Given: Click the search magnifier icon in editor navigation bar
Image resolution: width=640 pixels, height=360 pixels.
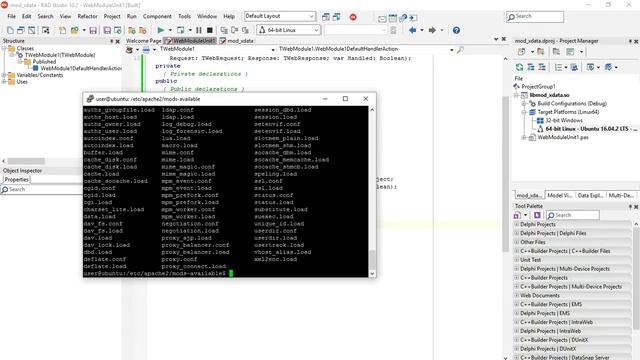Looking at the screenshot, I should tap(460, 50).
